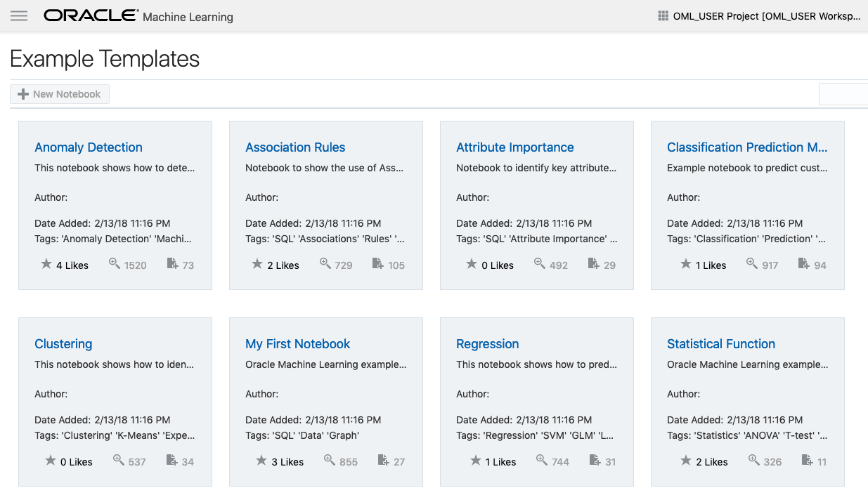
Task: Open the My First Notebook template
Action: [x=297, y=344]
